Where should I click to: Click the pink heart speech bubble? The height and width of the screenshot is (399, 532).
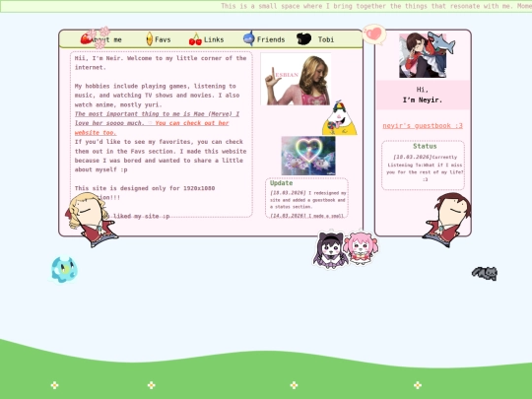point(374,33)
